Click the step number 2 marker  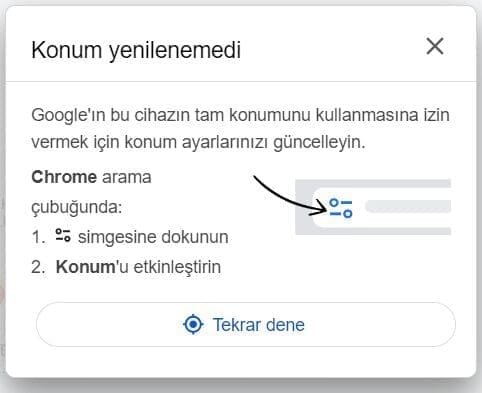coord(38,267)
